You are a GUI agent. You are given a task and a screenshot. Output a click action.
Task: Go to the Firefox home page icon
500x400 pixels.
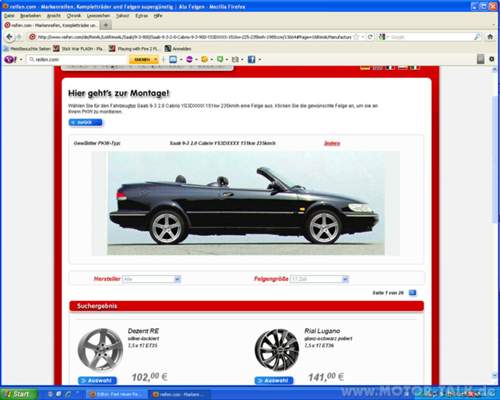[x=490, y=37]
